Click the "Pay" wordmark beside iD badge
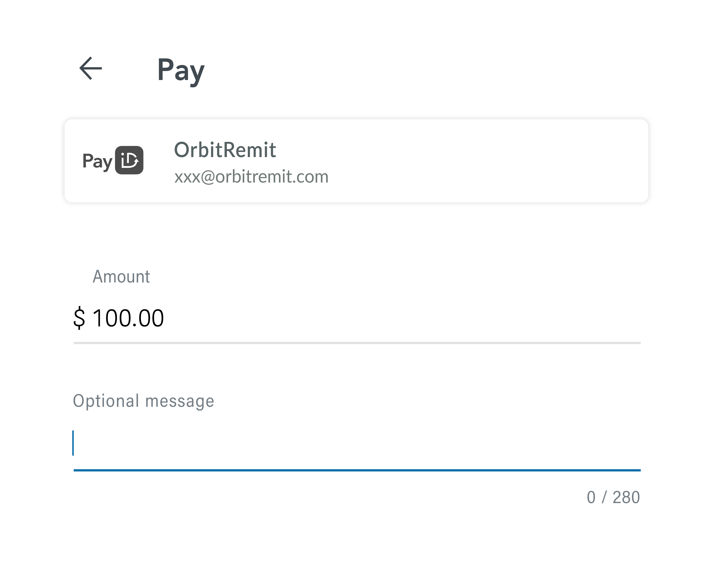Screen dimensions: 728x582 click(97, 161)
